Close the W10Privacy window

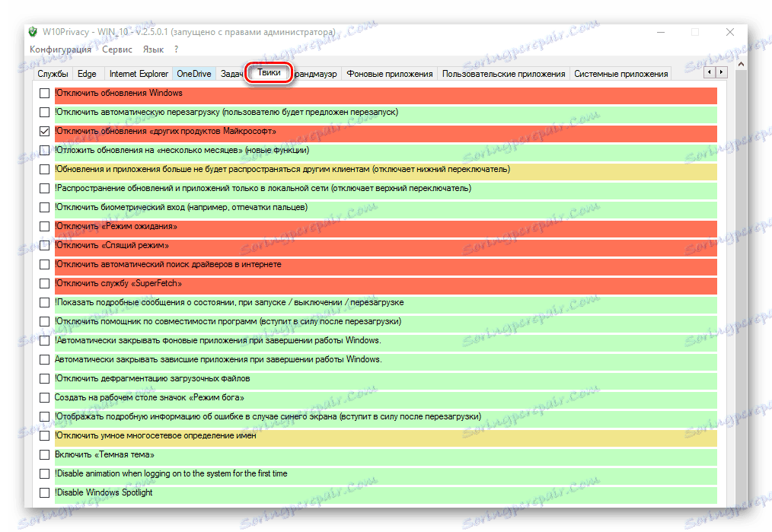pyautogui.click(x=730, y=32)
